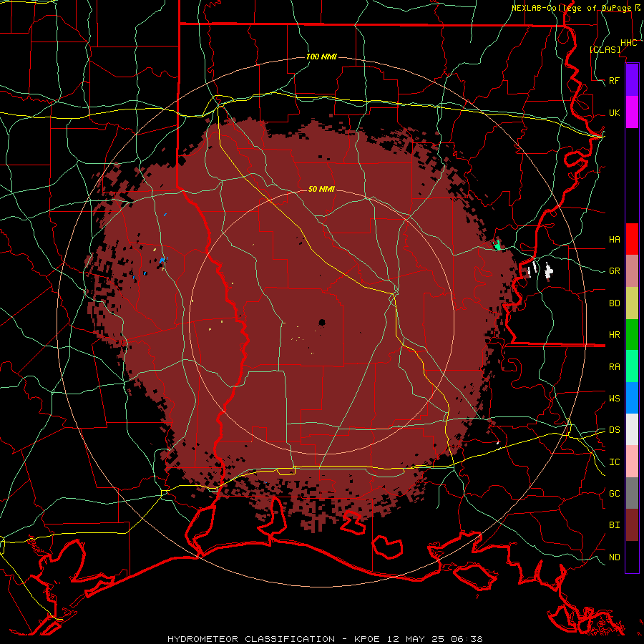Click the GC legend label

(x=615, y=494)
